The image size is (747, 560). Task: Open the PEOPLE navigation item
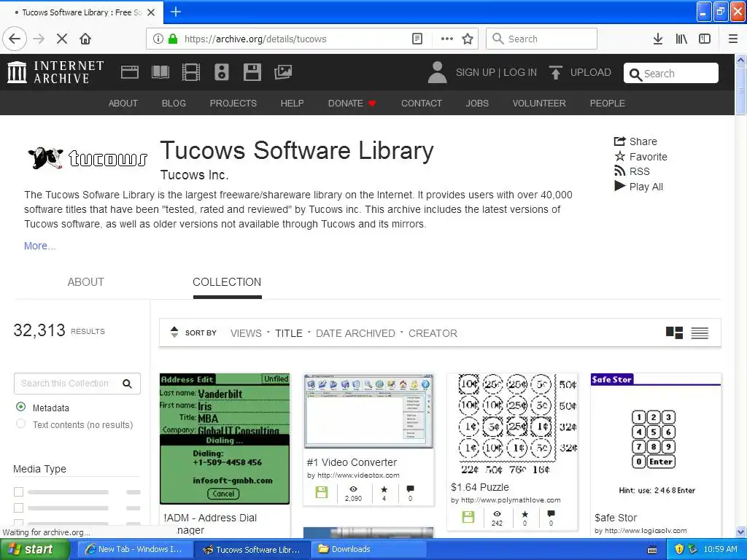coord(608,104)
